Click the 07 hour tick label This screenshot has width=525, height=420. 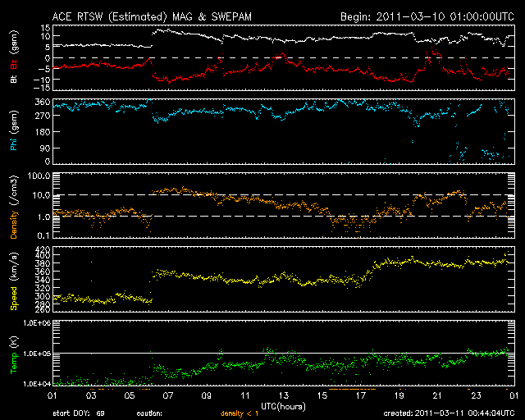pos(168,395)
